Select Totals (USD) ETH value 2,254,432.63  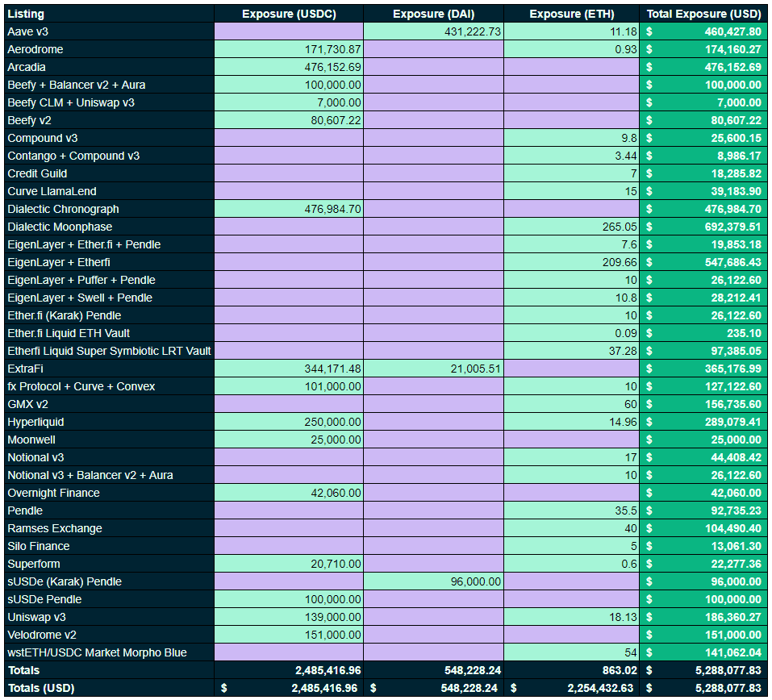[x=572, y=687]
